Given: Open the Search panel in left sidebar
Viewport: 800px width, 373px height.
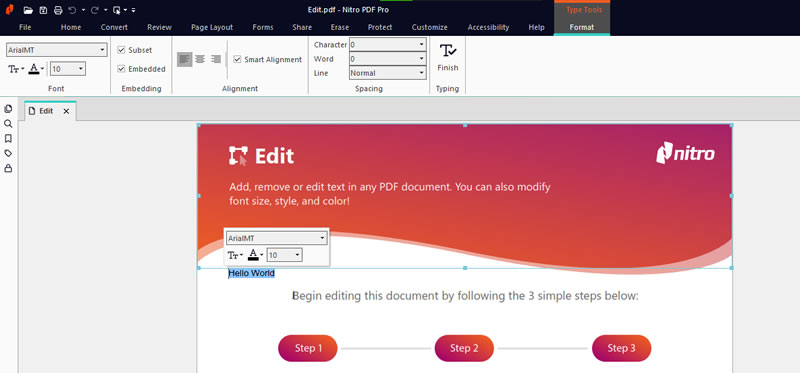Looking at the screenshot, I should (x=8, y=123).
